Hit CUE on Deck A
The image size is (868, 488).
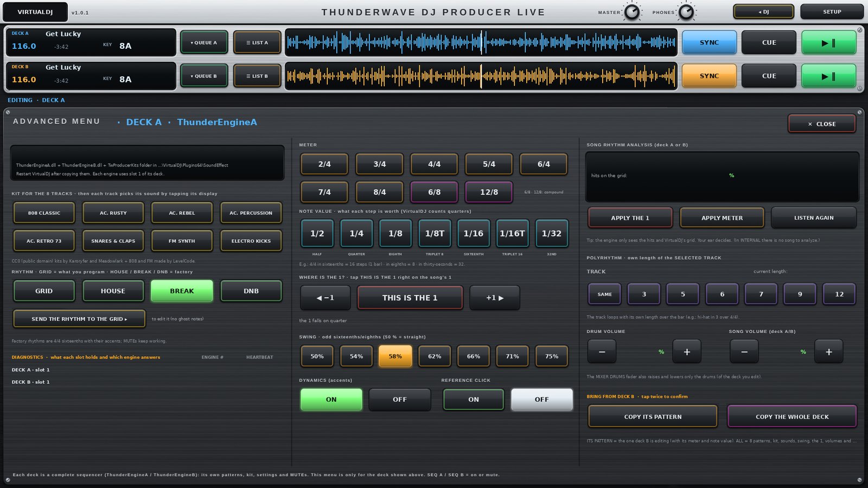point(769,42)
